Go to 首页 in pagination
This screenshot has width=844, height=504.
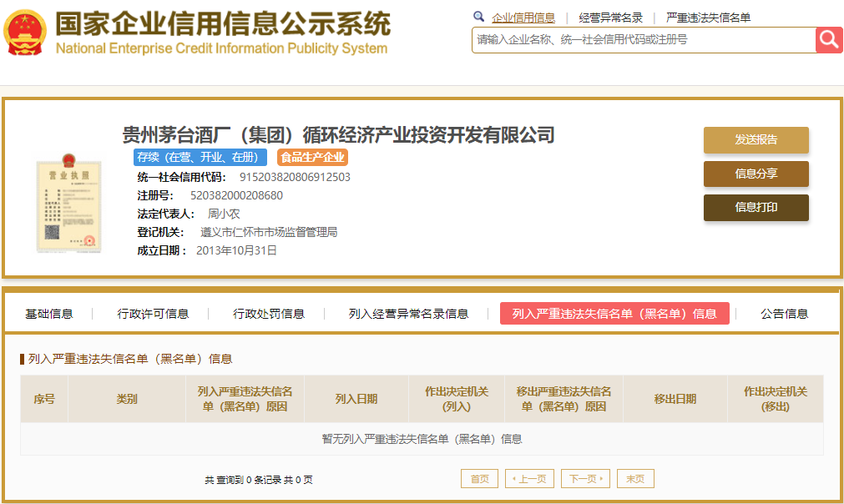click(x=479, y=479)
